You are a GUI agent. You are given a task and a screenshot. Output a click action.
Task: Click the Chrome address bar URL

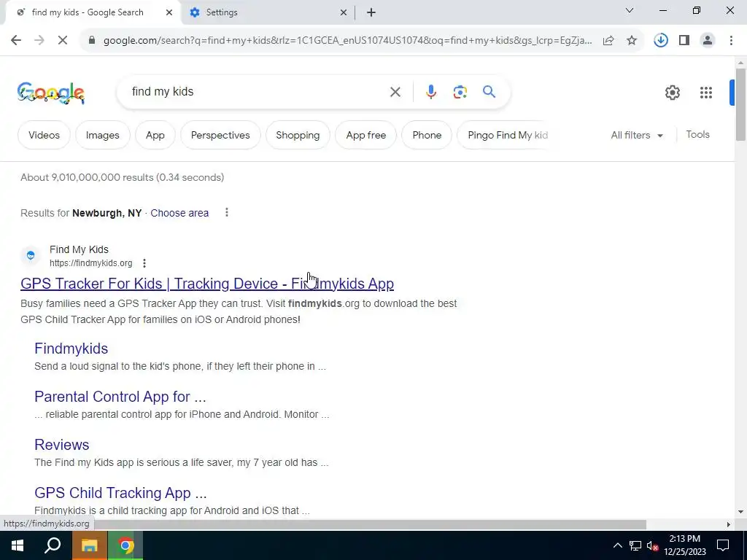tap(348, 41)
